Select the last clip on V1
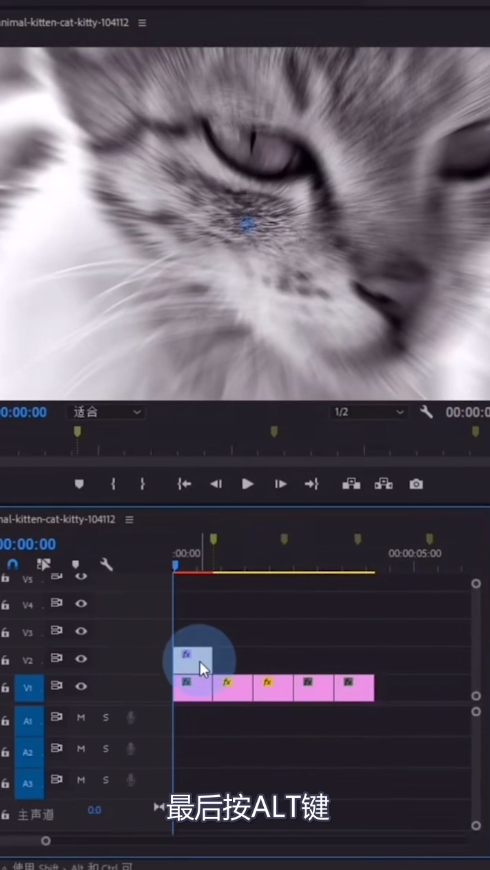Screen dimensions: 490x870 [354, 688]
